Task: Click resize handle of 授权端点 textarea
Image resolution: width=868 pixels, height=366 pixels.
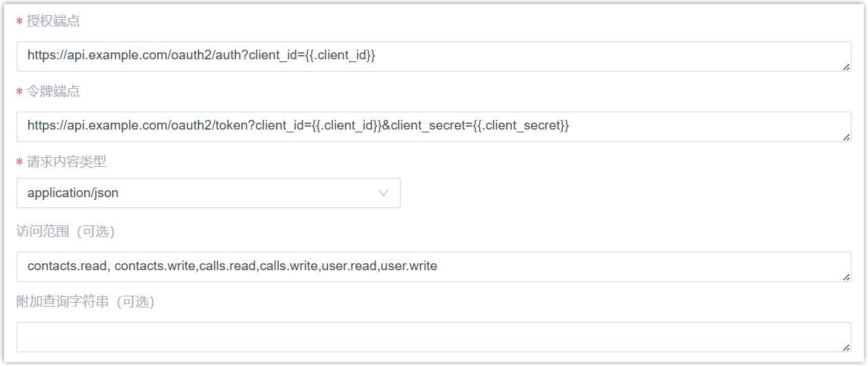Action: pos(846,66)
